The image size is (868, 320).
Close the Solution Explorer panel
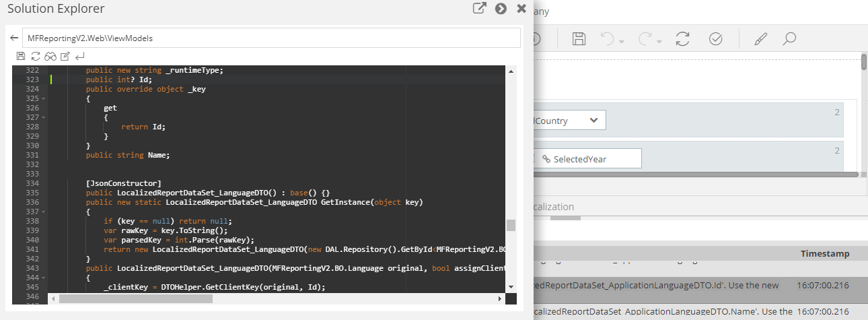click(x=521, y=9)
